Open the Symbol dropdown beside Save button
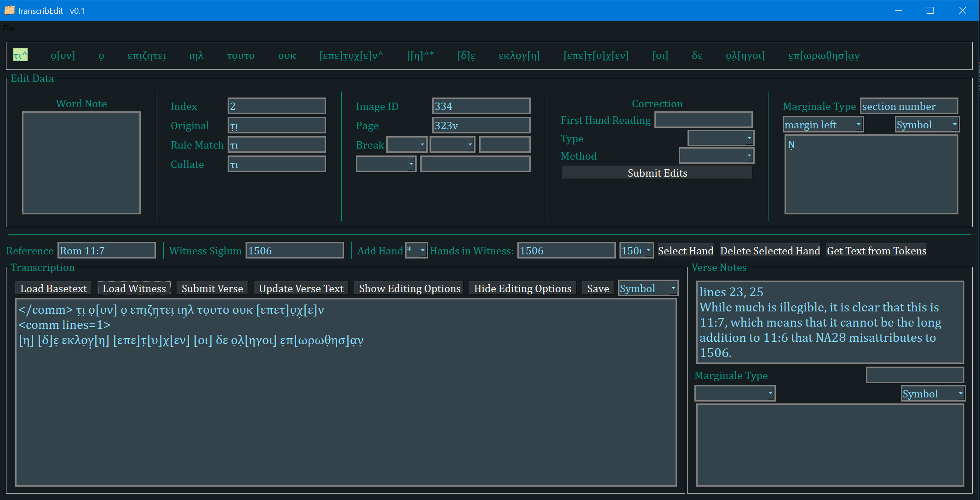Screen dimensions: 980x500 pyautogui.click(x=673, y=288)
